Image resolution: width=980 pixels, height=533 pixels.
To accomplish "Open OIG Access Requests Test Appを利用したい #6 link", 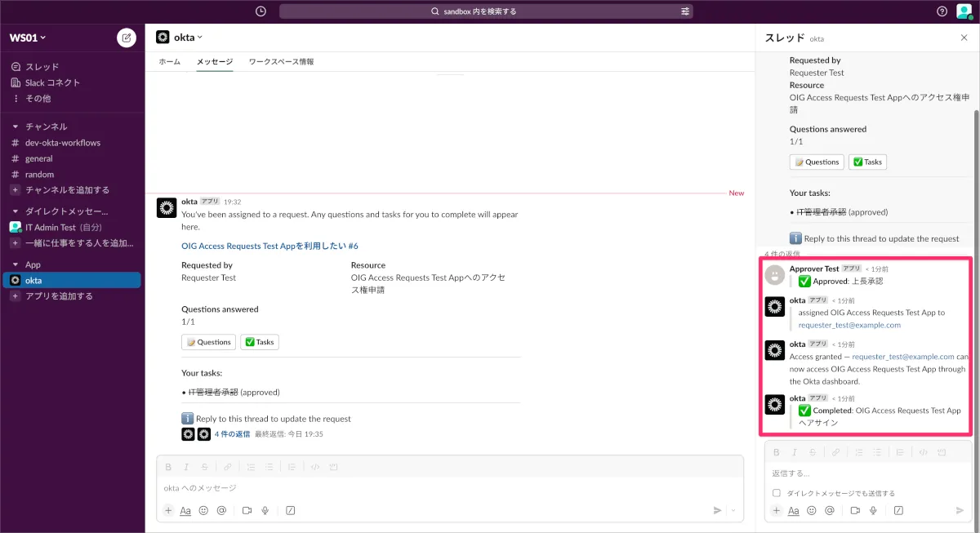I will [x=269, y=246].
